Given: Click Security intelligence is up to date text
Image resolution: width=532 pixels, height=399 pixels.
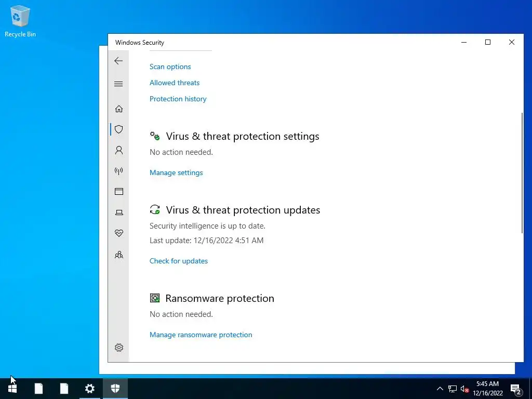Looking at the screenshot, I should click(x=207, y=226).
